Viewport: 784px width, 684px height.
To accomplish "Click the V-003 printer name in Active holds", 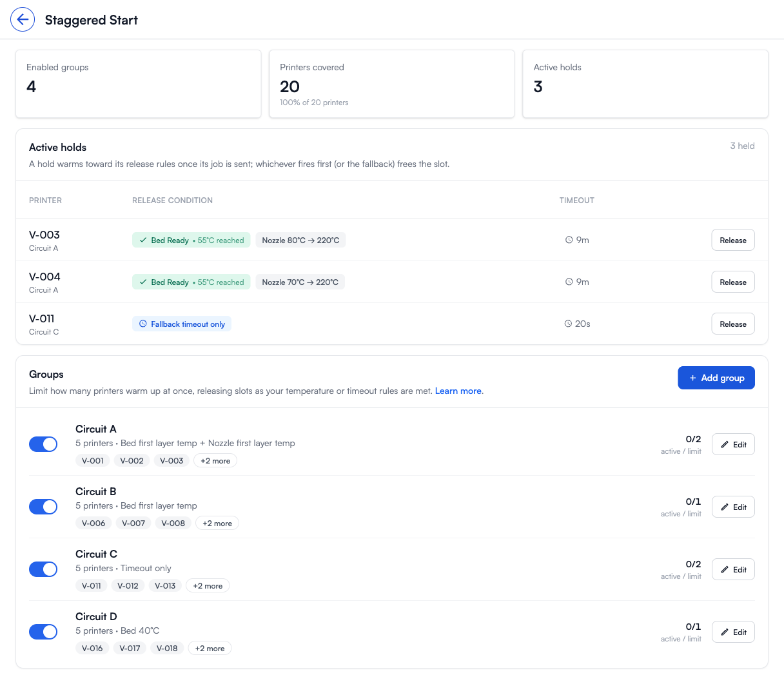I will pos(44,235).
